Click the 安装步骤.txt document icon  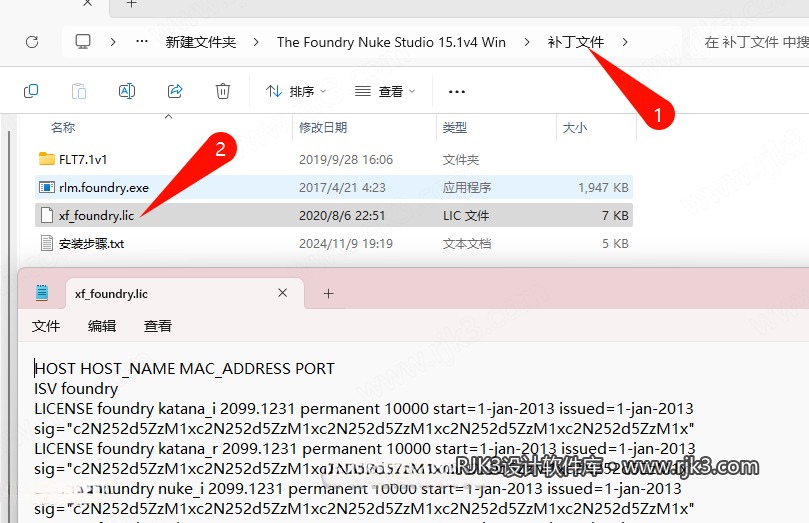46,243
